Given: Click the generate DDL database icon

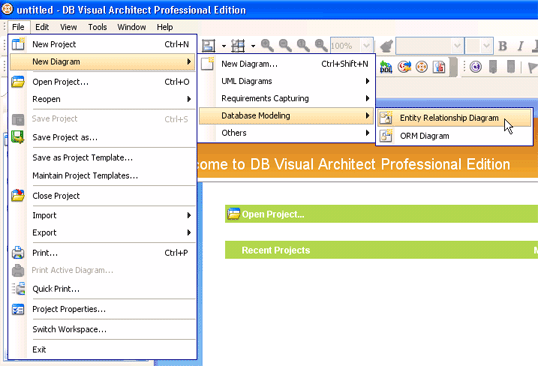Looking at the screenshot, I should pos(386,67).
